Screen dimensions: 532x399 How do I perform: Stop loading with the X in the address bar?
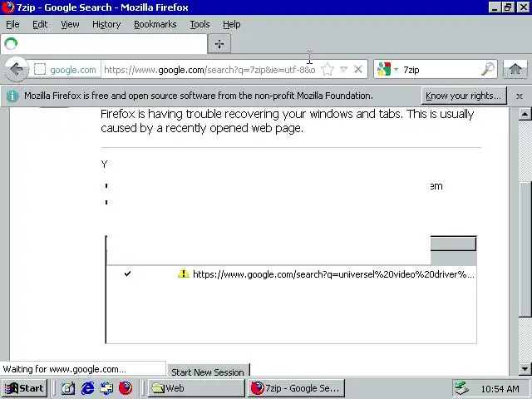pyautogui.click(x=358, y=70)
